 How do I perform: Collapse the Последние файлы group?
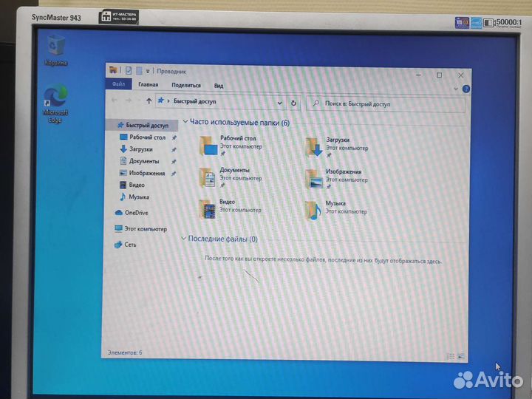tap(183, 239)
